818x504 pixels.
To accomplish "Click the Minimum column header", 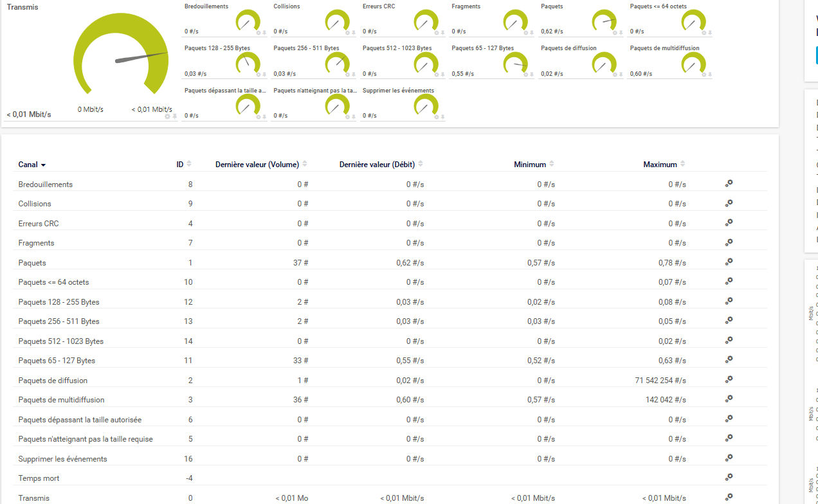I will 529,165.
